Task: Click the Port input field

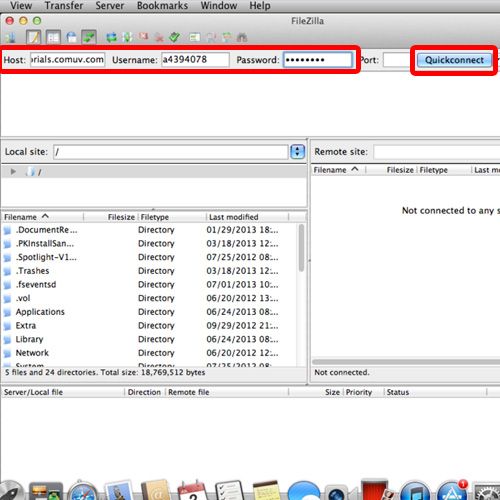Action: [x=397, y=60]
